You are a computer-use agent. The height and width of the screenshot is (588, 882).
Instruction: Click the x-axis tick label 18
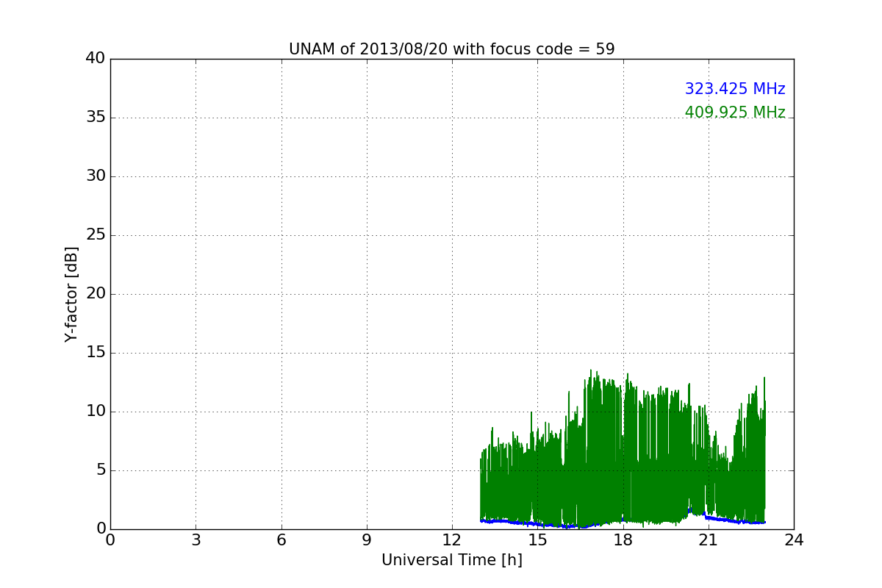[623, 540]
